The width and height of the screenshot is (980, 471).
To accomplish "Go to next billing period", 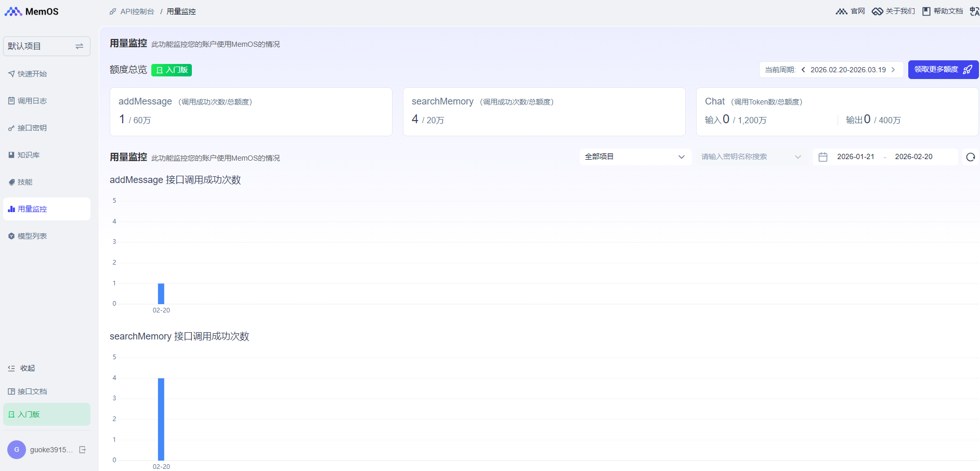I will tap(893, 70).
